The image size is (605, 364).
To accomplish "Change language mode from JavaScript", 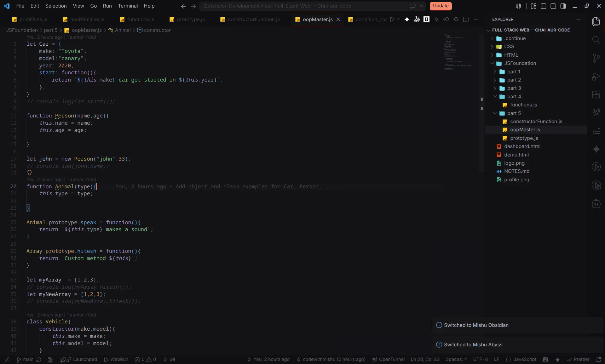I will pos(525,360).
